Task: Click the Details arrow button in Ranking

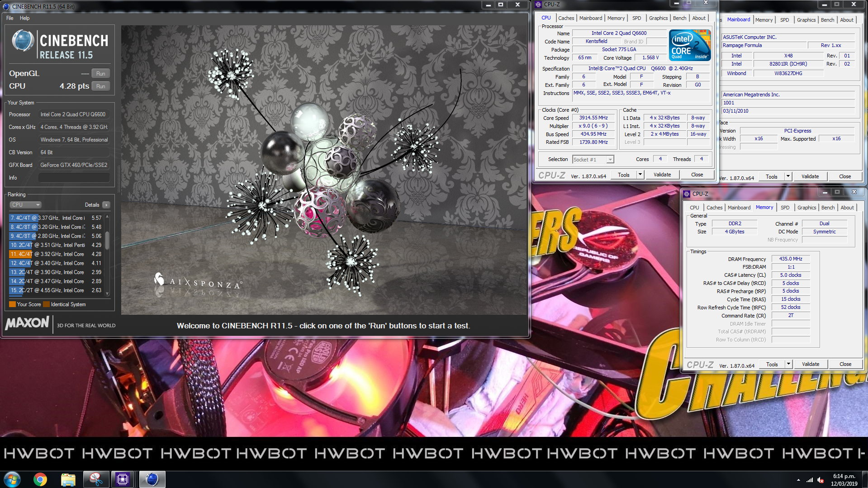Action: point(106,205)
